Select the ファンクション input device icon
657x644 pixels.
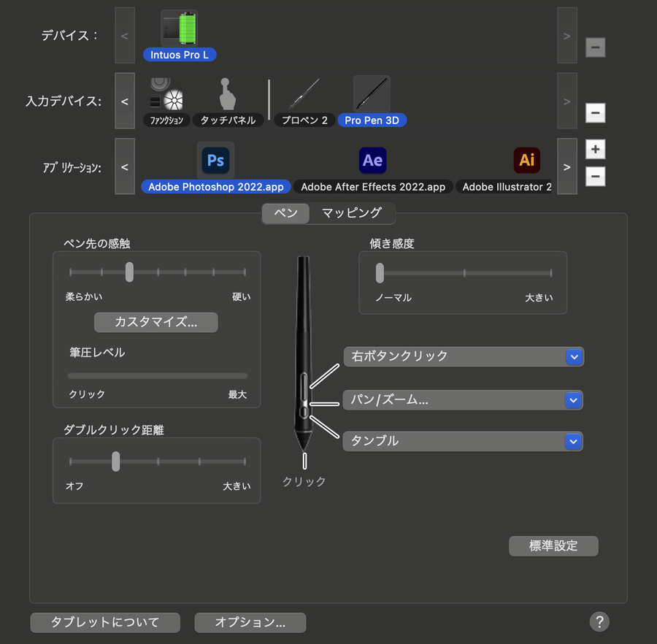point(166,94)
